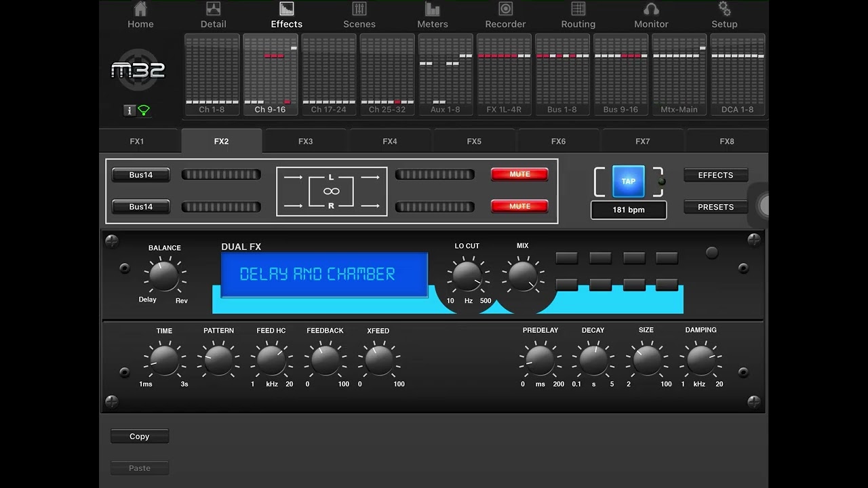The width and height of the screenshot is (868, 488).
Task: Tap the blue TAP tempo button
Action: [628, 181]
